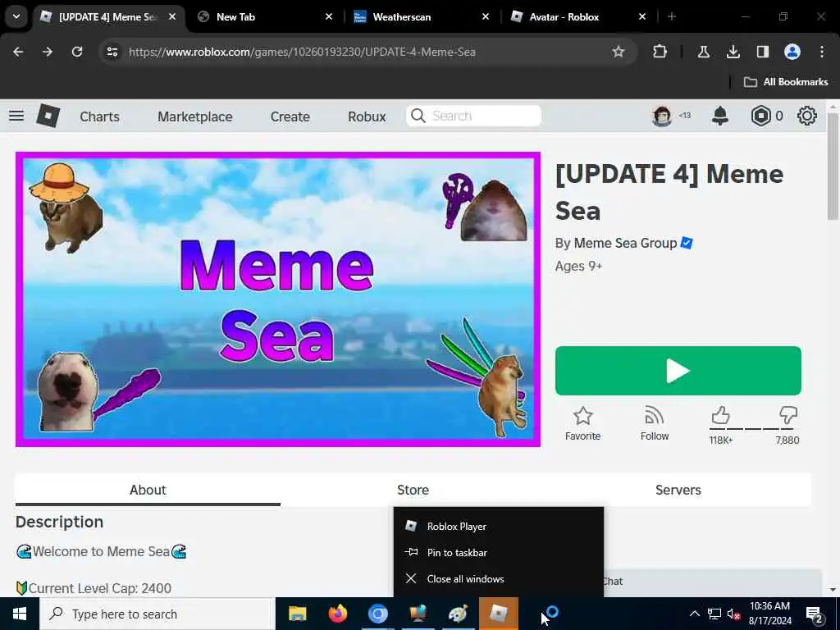Open the Chrome profile icon
The image size is (840, 630).
tap(792, 52)
